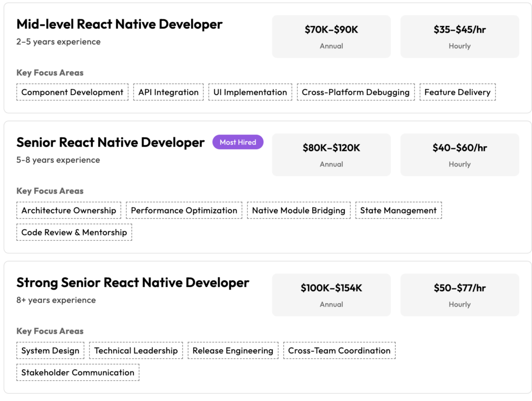The width and height of the screenshot is (532, 401).
Task: Click the Architecture Ownership tag
Action: [x=69, y=210]
